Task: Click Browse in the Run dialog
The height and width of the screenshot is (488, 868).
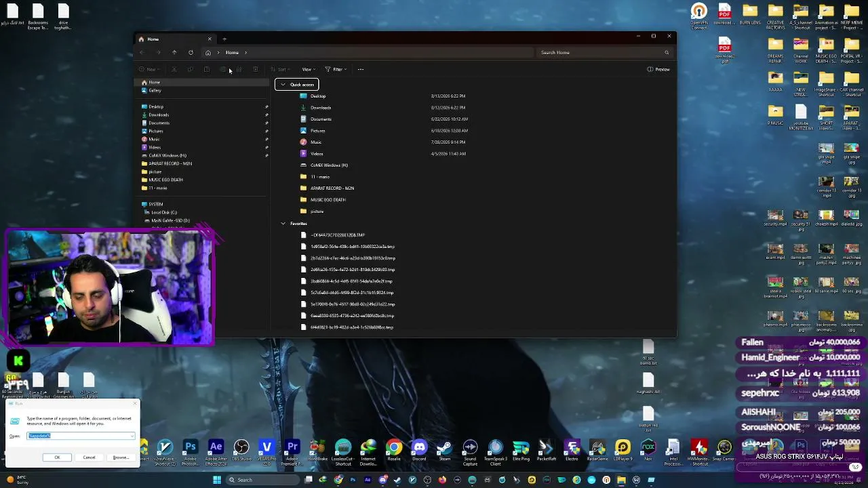Action: (x=121, y=457)
